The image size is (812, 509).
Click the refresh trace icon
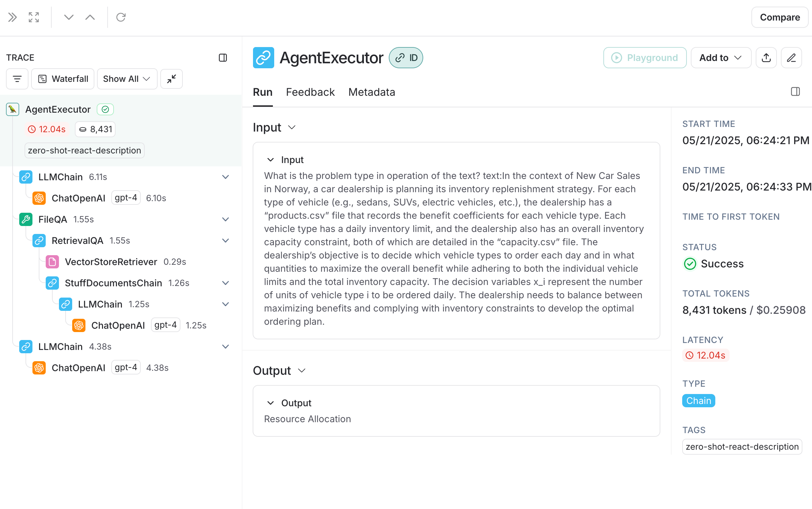point(121,17)
